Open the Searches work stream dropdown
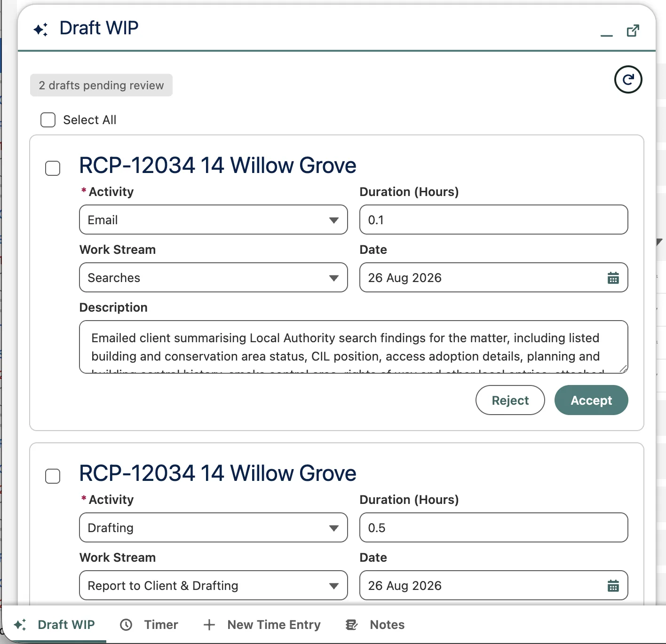Viewport: 666px width, 644px height. (214, 277)
